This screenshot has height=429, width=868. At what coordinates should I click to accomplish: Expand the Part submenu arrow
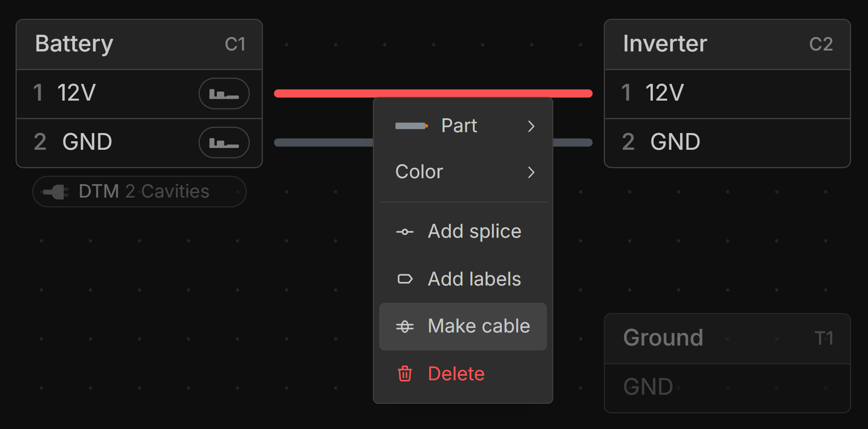pos(531,126)
